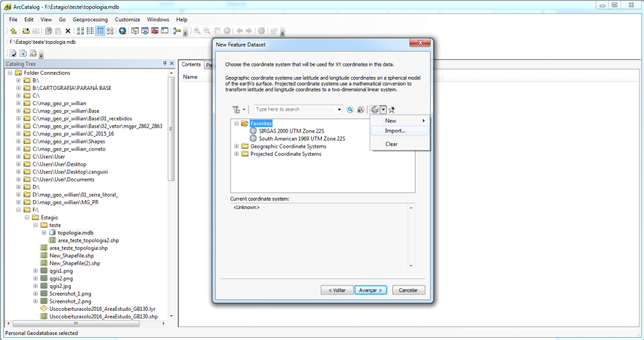Toggle the Catalog Tree window icon

click(135, 31)
